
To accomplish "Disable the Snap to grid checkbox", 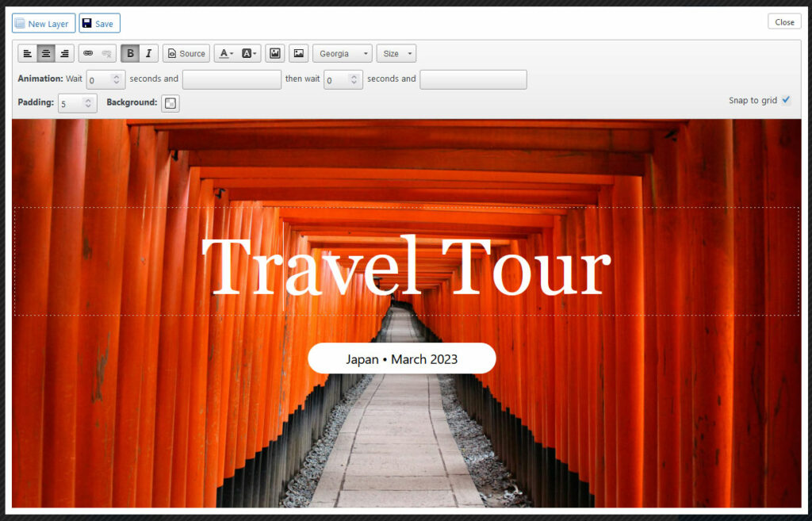I will click(x=785, y=100).
